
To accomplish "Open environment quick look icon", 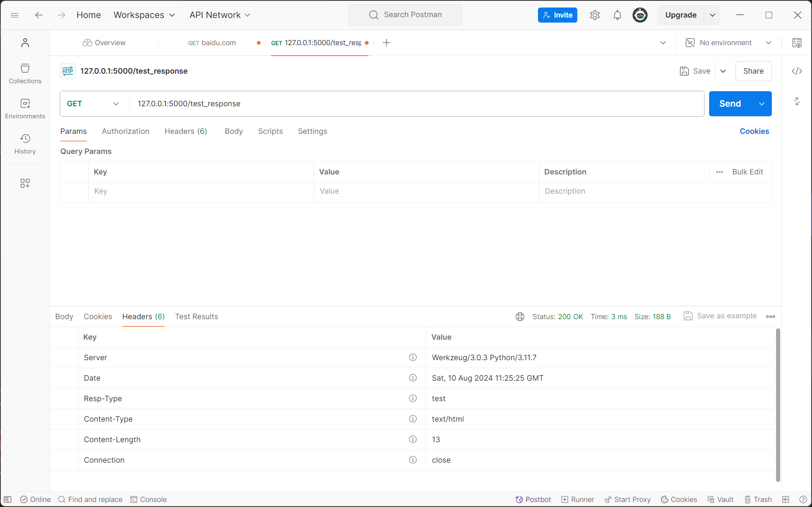I will [797, 43].
